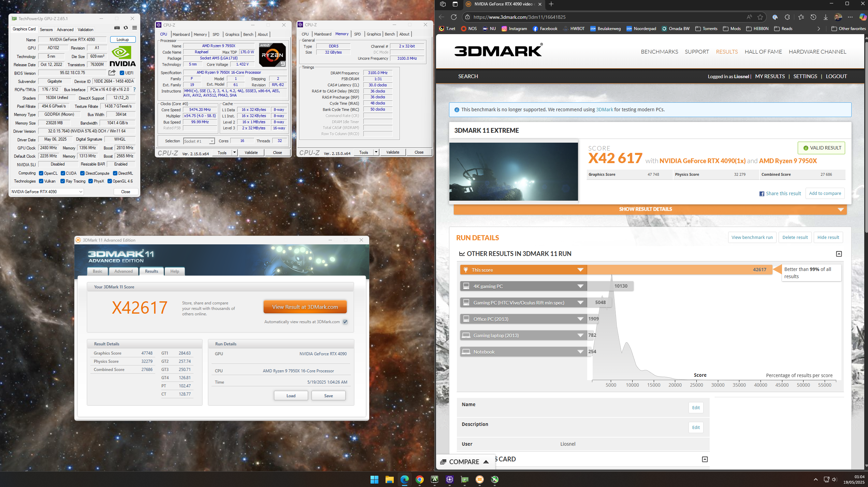Viewport: 868px width, 487px height.
Task: Open the Instagram bookmark
Action: pyautogui.click(x=514, y=29)
